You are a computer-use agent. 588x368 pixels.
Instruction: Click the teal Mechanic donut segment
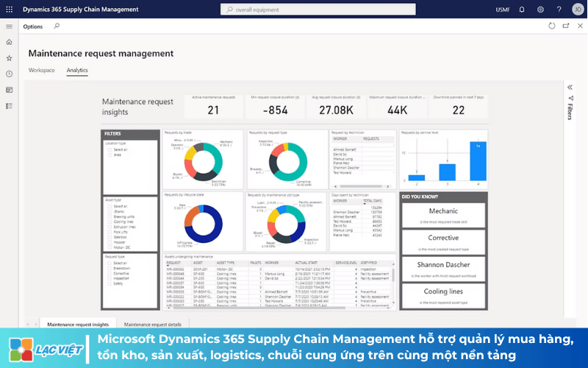(217, 158)
